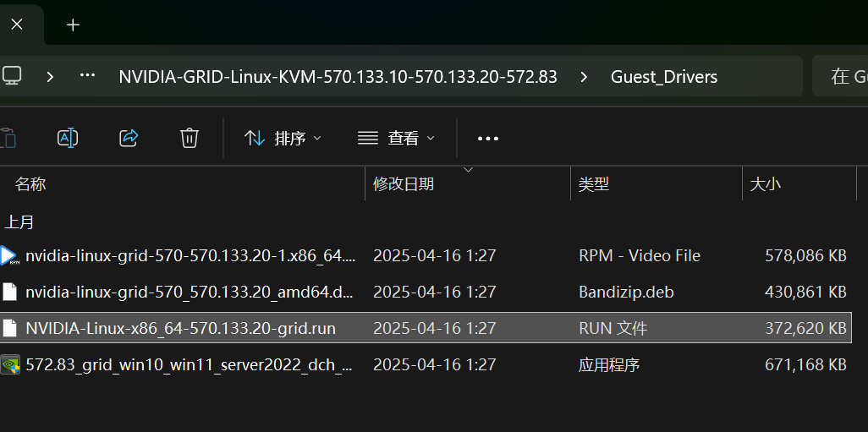Click the NVIDIA installer application icon
This screenshot has height=432, width=868.
tap(10, 364)
